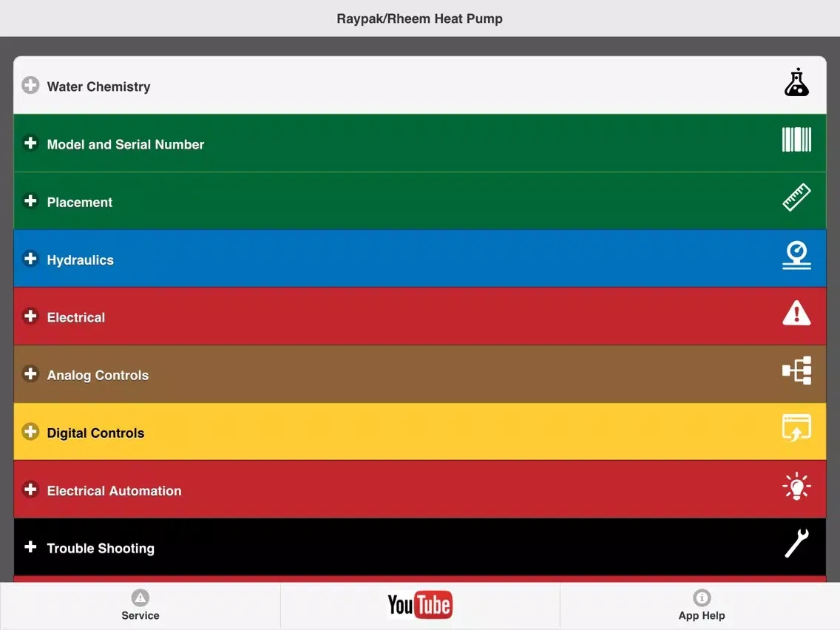This screenshot has height=630, width=840.
Task: Expand Model and Serial Number plus button
Action: [x=30, y=143]
